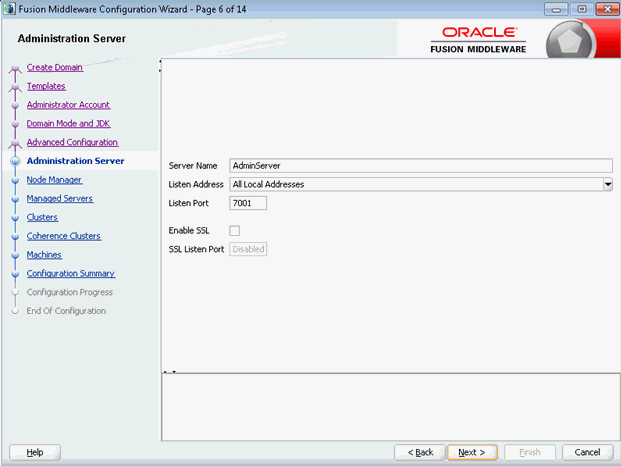Click the Listen Port field
The image size is (621, 466).
[x=248, y=203]
